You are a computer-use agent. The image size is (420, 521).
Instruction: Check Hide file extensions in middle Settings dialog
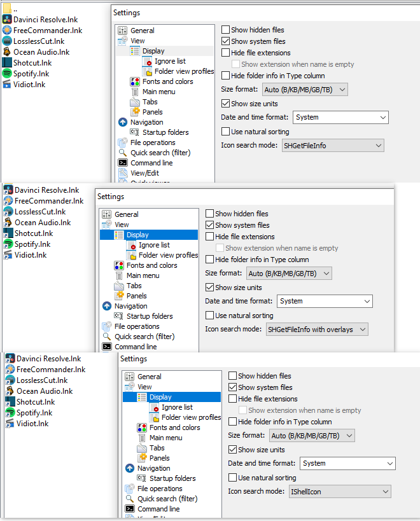click(209, 237)
